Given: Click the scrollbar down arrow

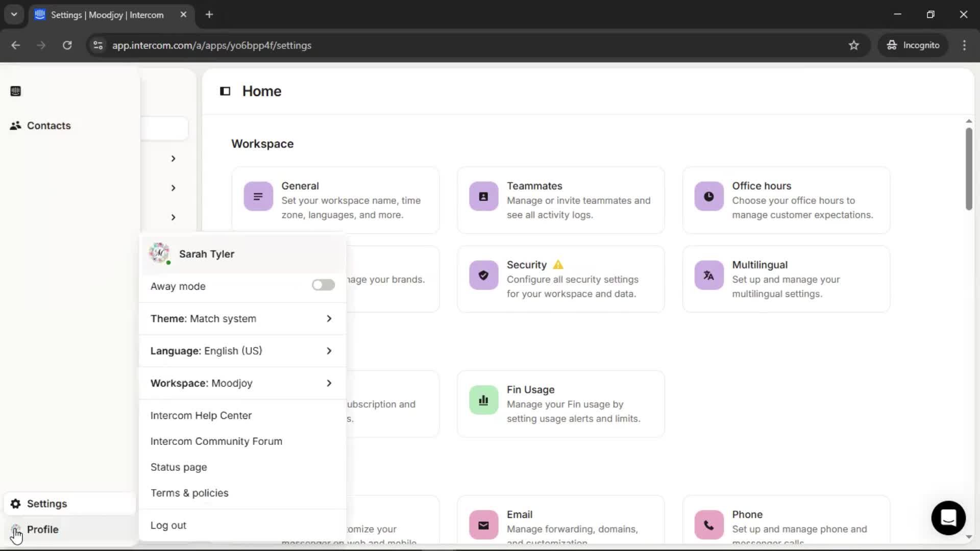Looking at the screenshot, I should pos(969,537).
